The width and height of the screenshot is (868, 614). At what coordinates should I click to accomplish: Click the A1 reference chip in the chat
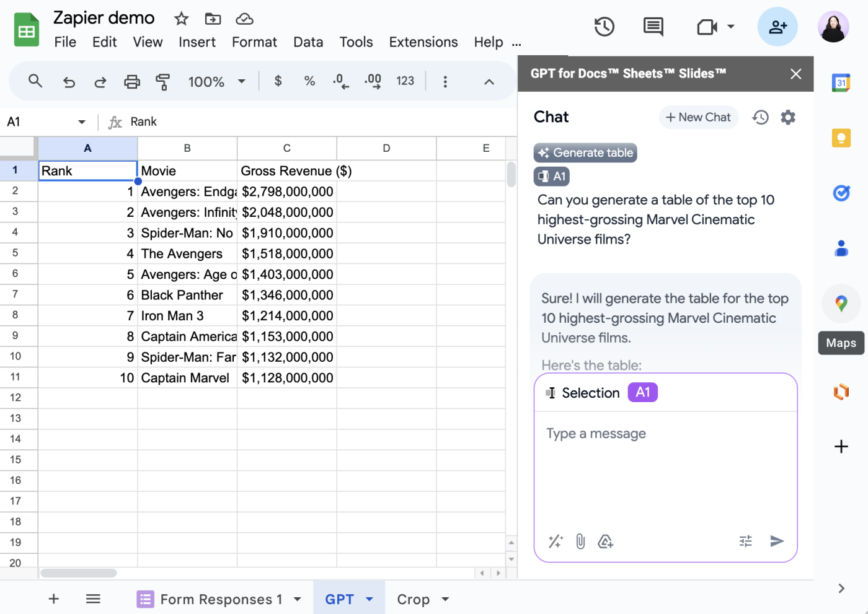pos(552,177)
